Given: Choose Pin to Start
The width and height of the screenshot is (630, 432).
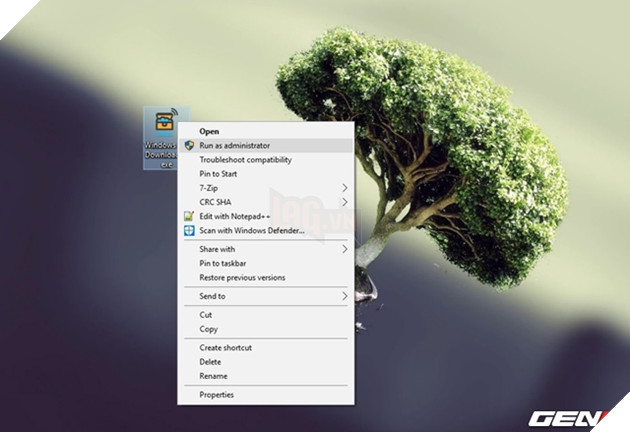Looking at the screenshot, I should (x=266, y=174).
